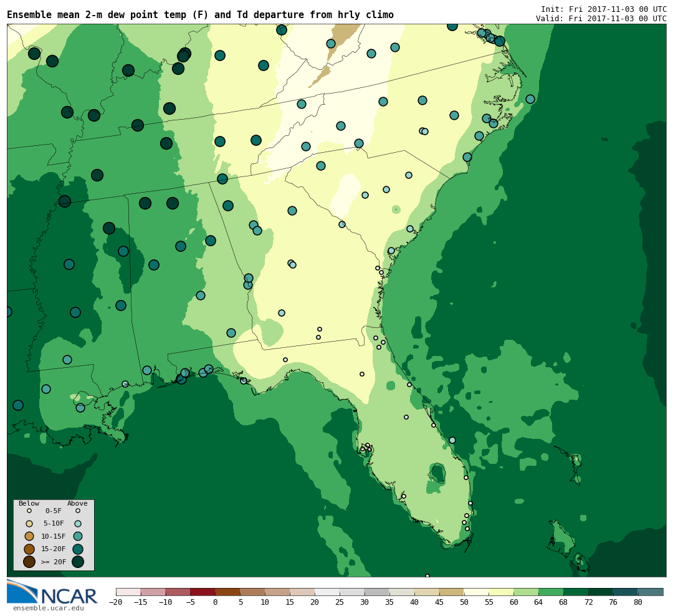Viewport: 673px width, 616px height.
Task: Select the "5-10F" legend label
Action: [54, 524]
